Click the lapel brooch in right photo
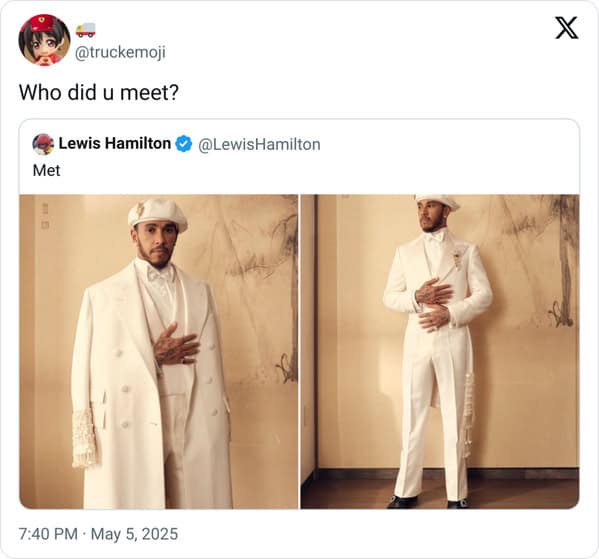Image resolution: width=599 pixels, height=559 pixels. [x=457, y=255]
